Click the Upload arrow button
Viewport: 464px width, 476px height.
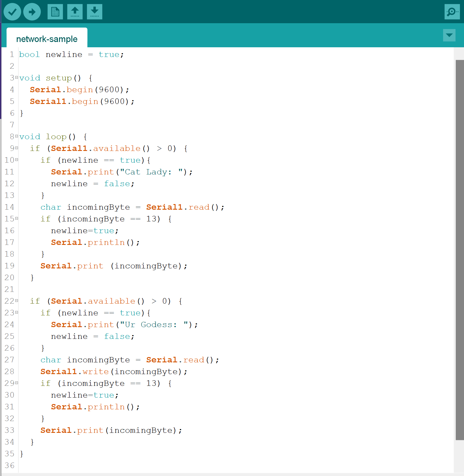pos(32,12)
